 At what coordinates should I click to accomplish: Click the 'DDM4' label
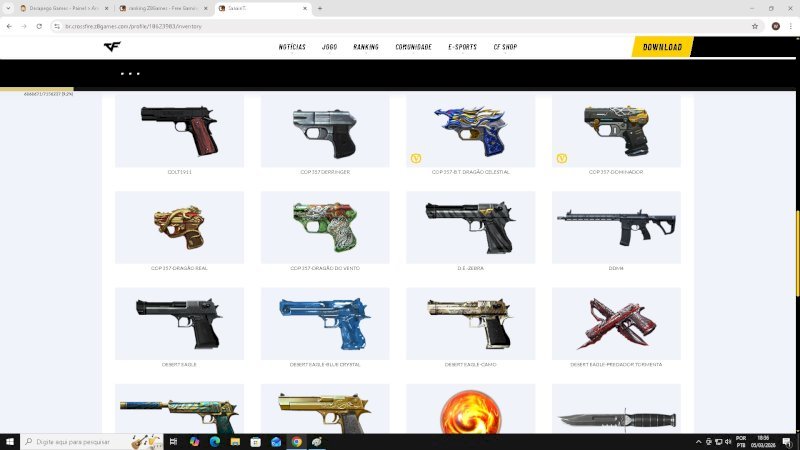click(616, 268)
